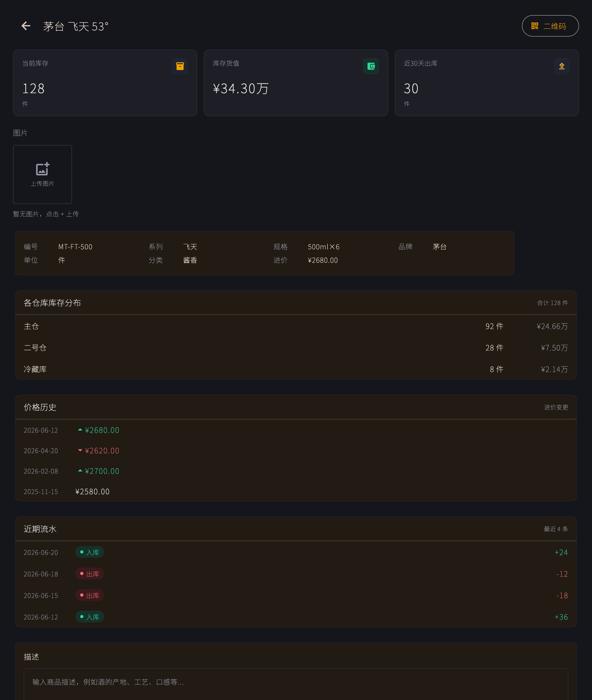Click the 二号仓 quantity 28 件
This screenshot has width=592, height=700.
(494, 348)
